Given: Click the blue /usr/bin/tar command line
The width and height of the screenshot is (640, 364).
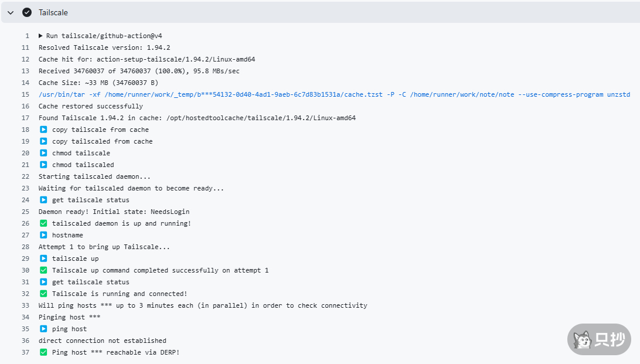Looking at the screenshot, I should point(334,95).
